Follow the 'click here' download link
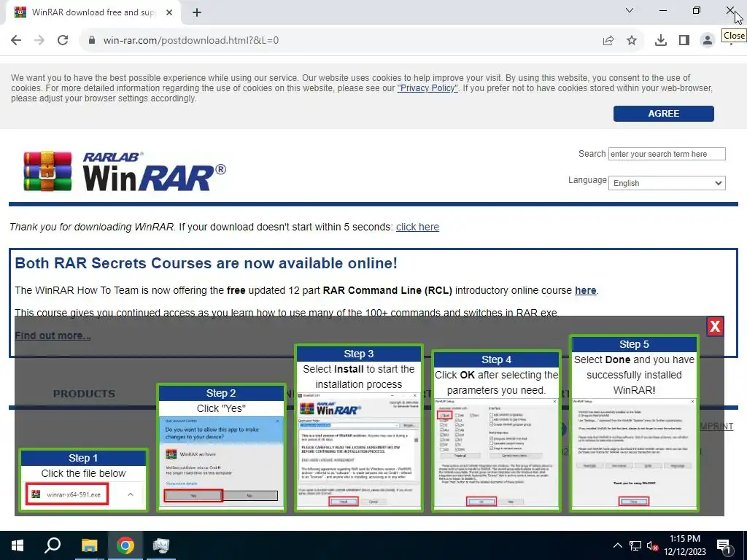Screen dimensions: 747x560 tap(417, 227)
